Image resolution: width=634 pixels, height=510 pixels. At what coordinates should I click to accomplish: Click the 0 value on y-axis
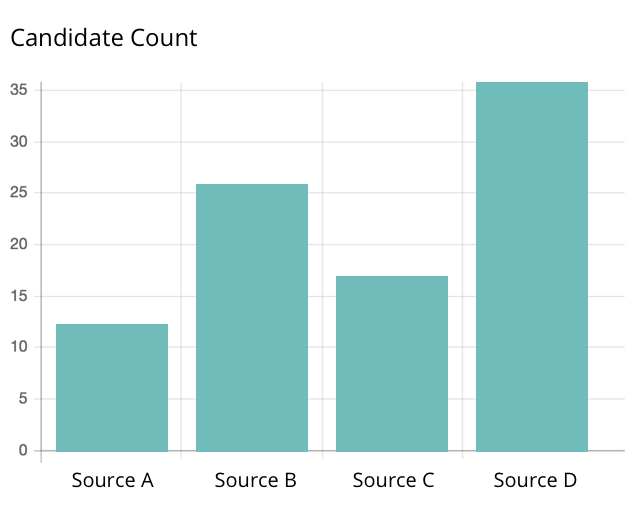(x=24, y=450)
